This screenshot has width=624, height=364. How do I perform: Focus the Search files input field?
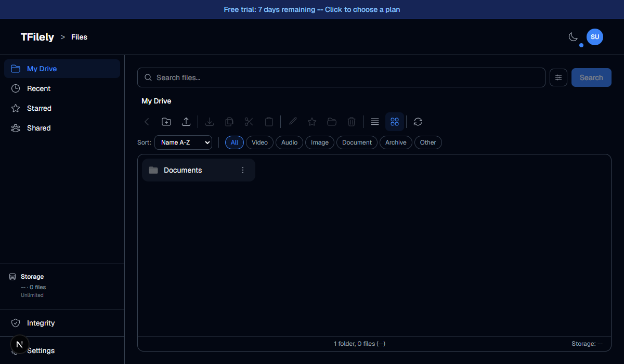(x=341, y=77)
